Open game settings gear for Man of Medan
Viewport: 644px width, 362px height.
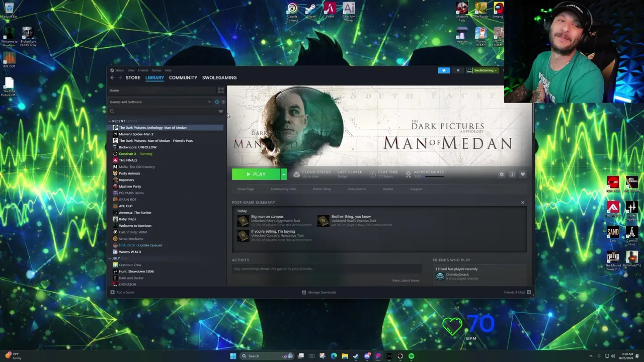pyautogui.click(x=501, y=174)
